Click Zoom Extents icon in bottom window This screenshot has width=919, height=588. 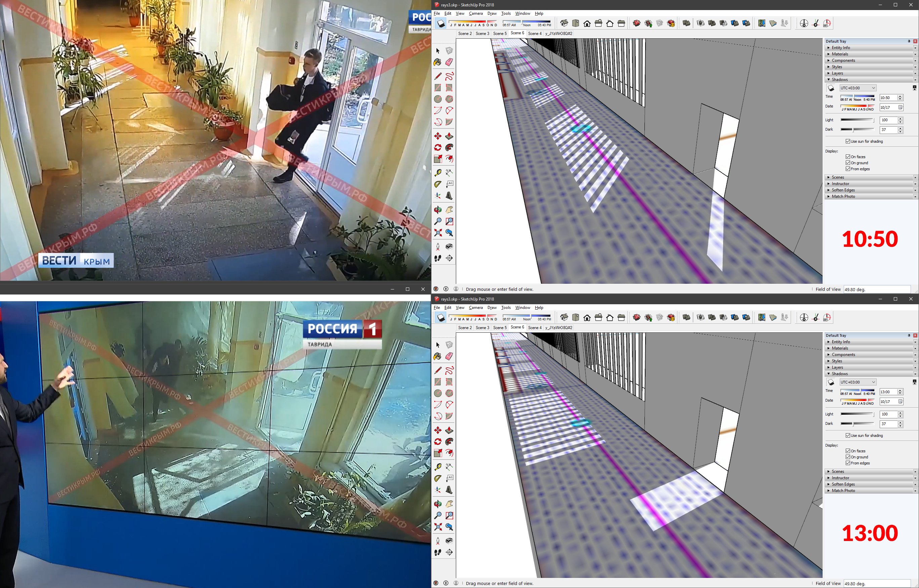tap(438, 527)
